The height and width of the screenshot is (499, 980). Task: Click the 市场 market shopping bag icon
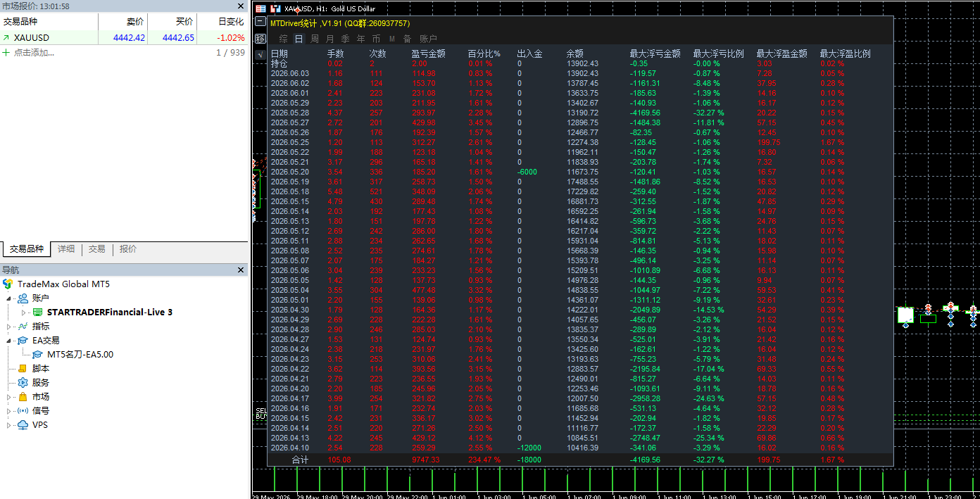click(x=23, y=397)
